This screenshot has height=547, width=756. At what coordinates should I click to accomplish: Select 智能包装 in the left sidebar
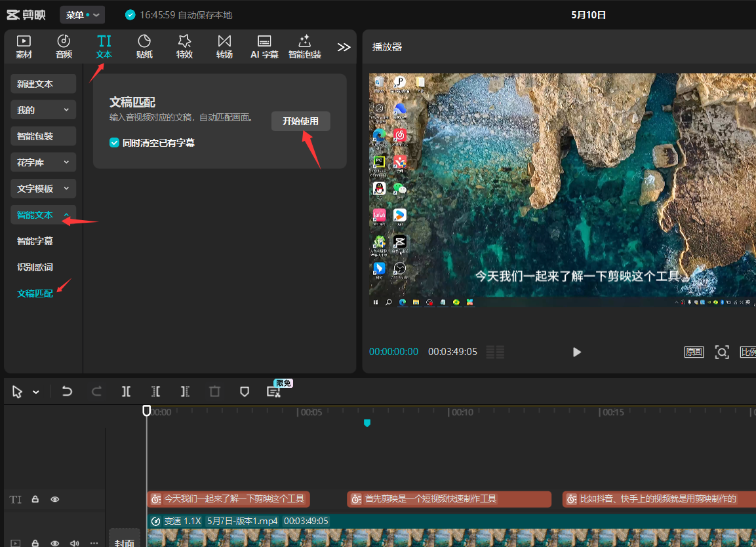pos(43,136)
